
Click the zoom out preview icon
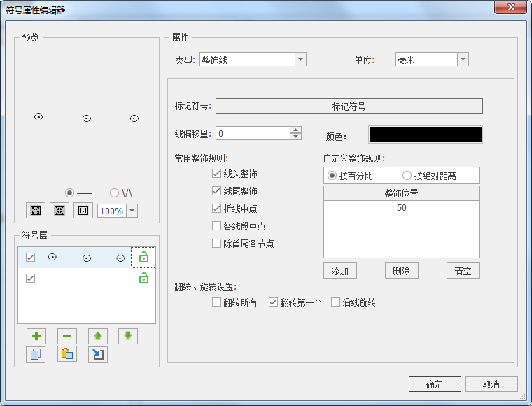coord(59,211)
